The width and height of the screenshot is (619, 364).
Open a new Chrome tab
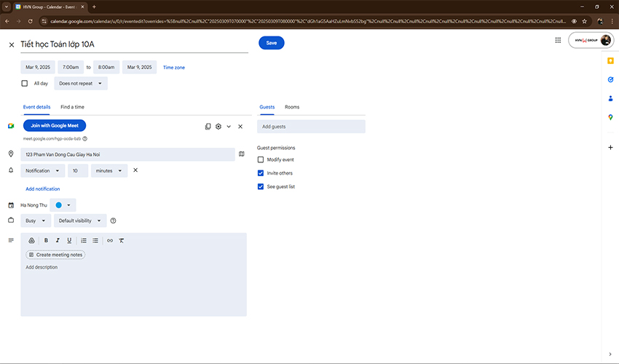point(94,7)
